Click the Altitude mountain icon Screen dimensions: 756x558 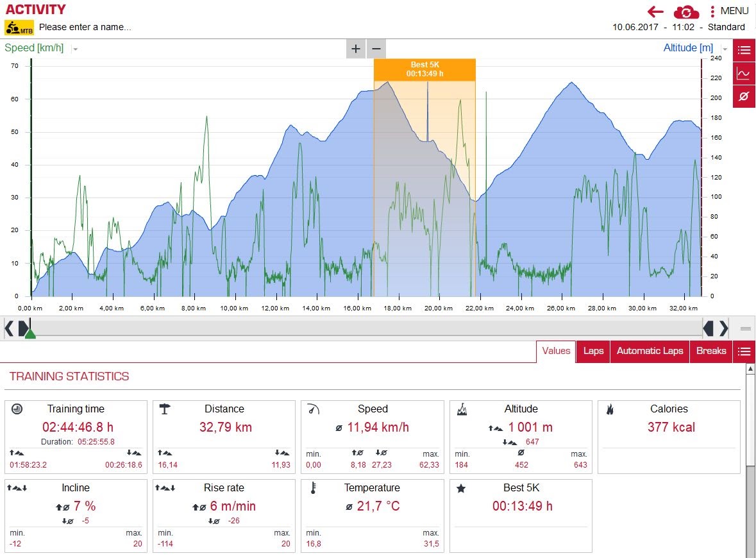click(x=462, y=409)
